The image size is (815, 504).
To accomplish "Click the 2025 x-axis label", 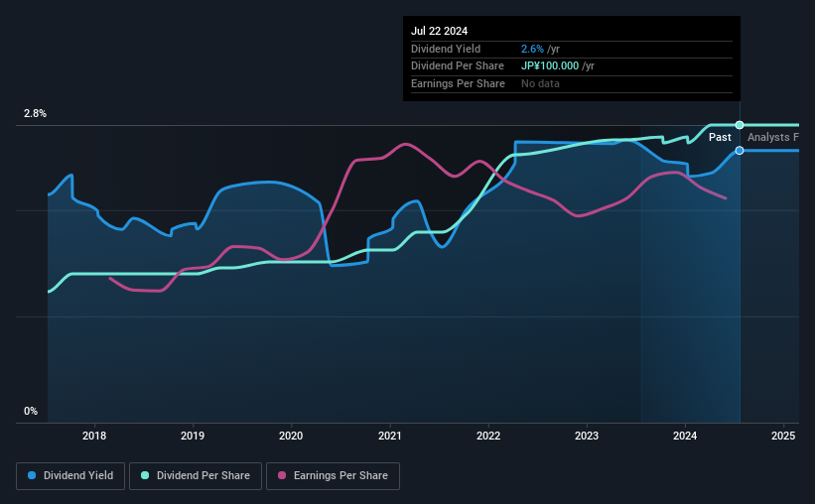I will 783,436.
